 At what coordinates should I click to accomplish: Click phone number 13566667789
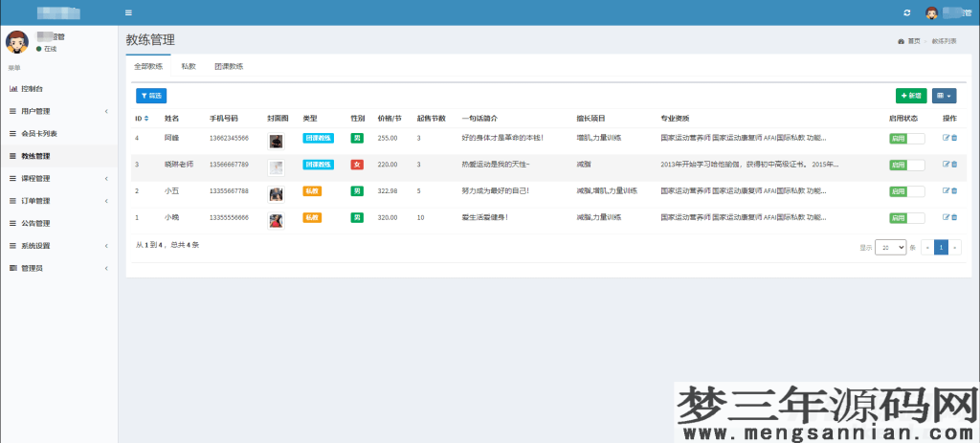[229, 165]
